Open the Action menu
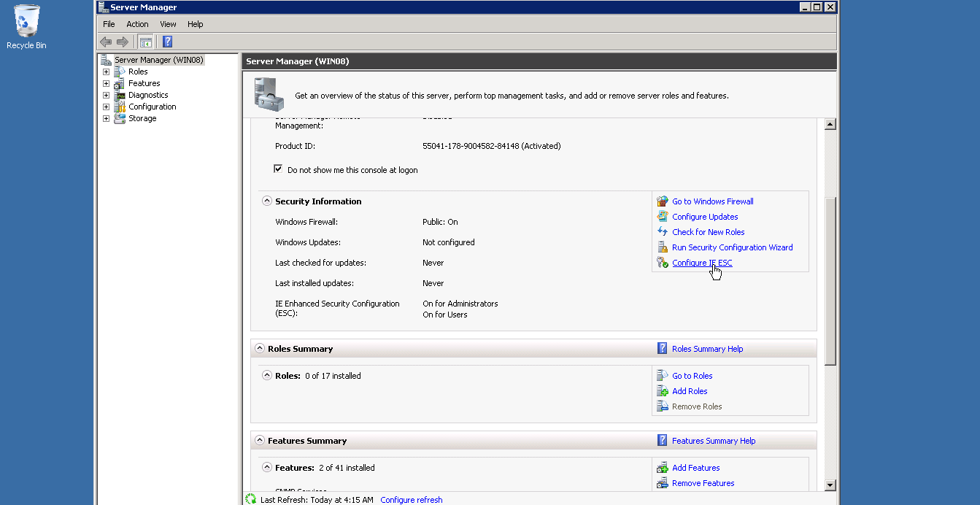 (137, 24)
